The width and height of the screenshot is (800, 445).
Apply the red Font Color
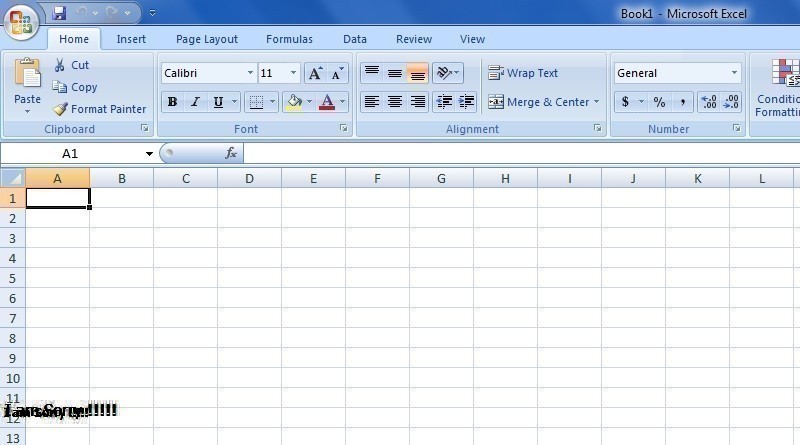327,102
